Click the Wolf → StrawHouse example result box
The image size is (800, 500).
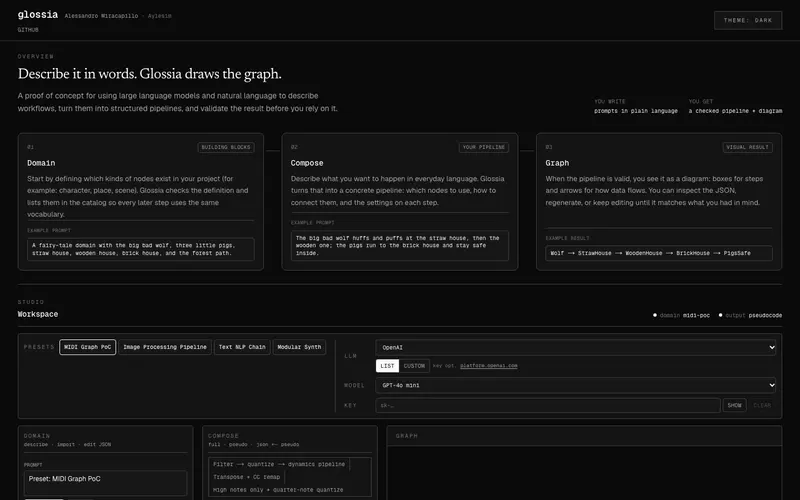tap(659, 253)
